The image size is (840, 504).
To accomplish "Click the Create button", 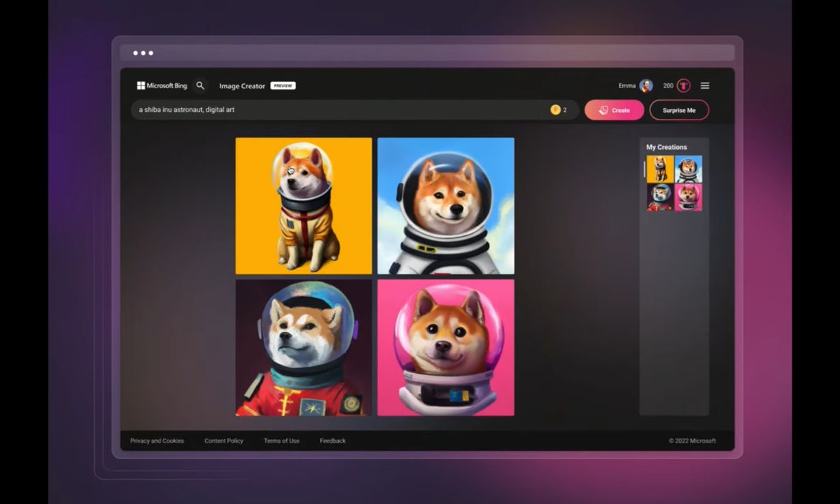I will pyautogui.click(x=614, y=110).
